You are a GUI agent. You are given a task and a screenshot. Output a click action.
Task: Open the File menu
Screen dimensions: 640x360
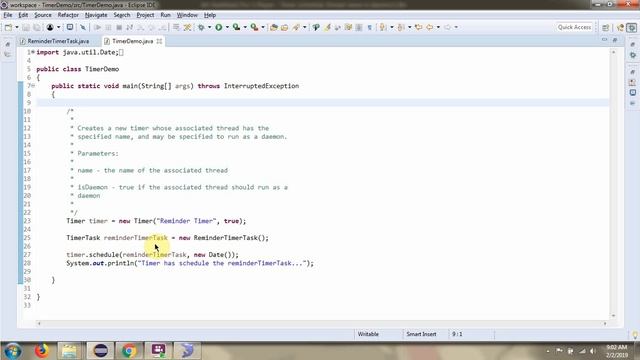tap(8, 15)
